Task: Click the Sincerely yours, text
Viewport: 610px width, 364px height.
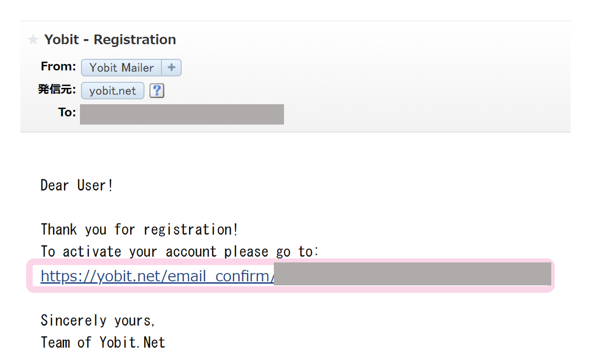Action: 98,320
